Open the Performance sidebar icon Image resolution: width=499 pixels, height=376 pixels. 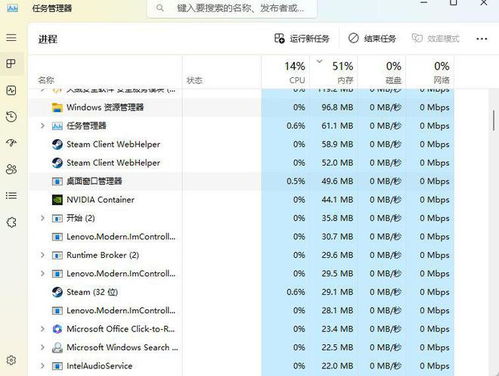11,90
